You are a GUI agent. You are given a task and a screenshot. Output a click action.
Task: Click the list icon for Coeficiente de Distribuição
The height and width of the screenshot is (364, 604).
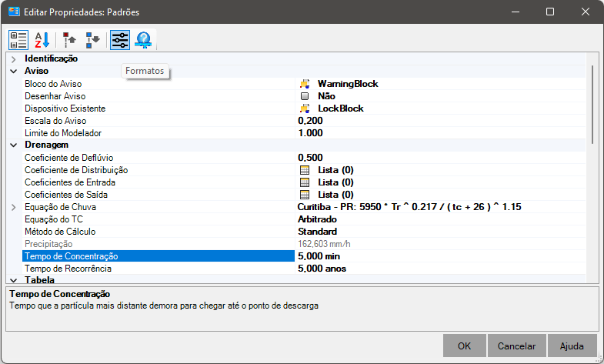(305, 170)
